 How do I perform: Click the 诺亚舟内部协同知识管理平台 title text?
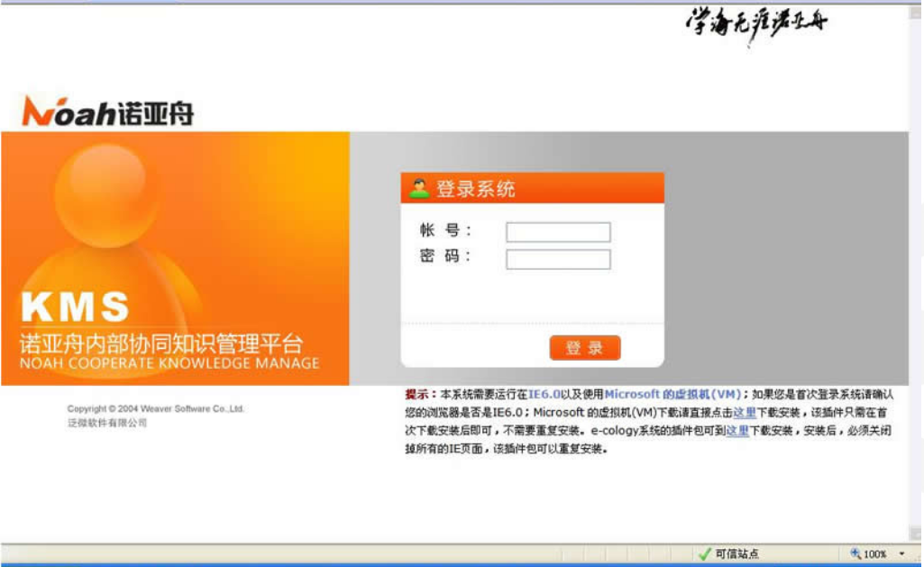(x=161, y=343)
